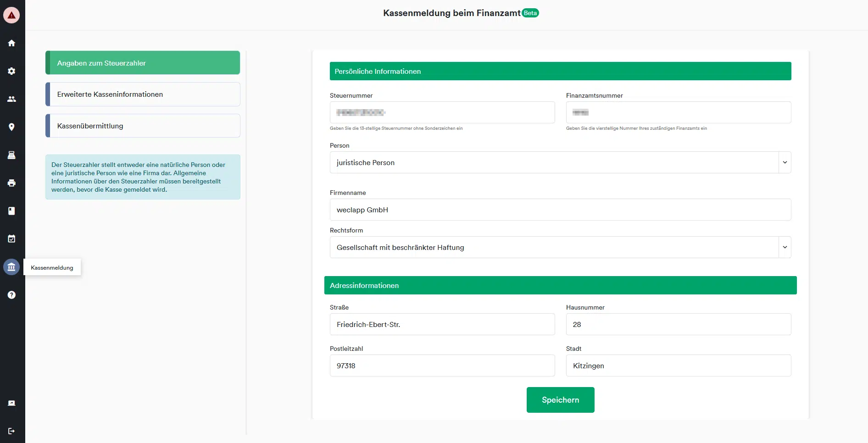
Task: Click the Kassenmeldung tooltip label
Action: [x=52, y=267]
